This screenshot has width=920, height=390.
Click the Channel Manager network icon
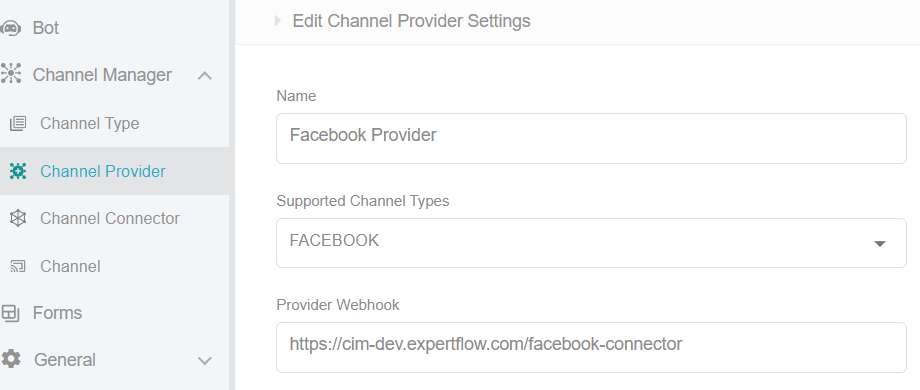(x=11, y=74)
